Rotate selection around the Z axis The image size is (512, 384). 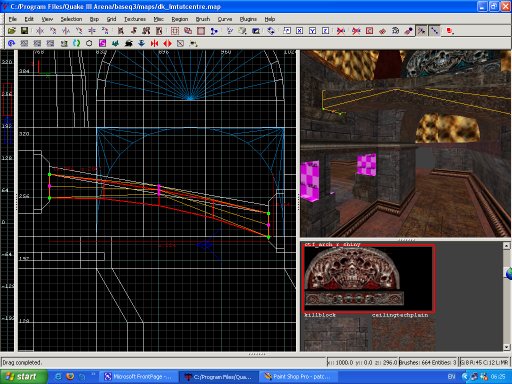coord(105,31)
